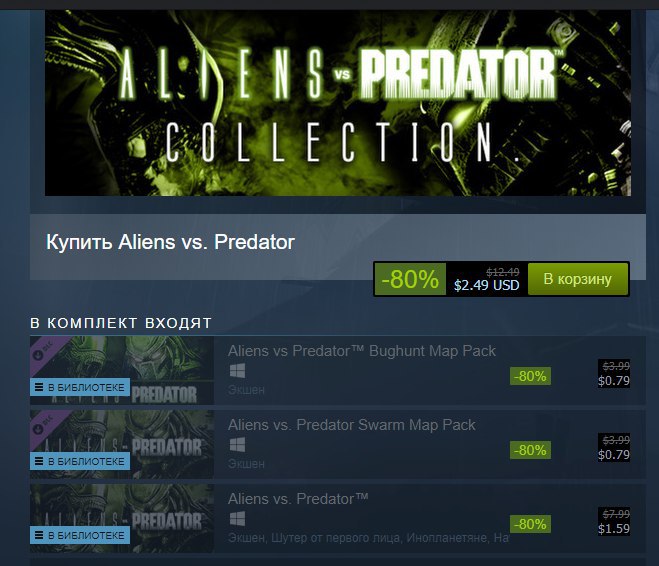Click the $1.59 price of the base game

(614, 529)
